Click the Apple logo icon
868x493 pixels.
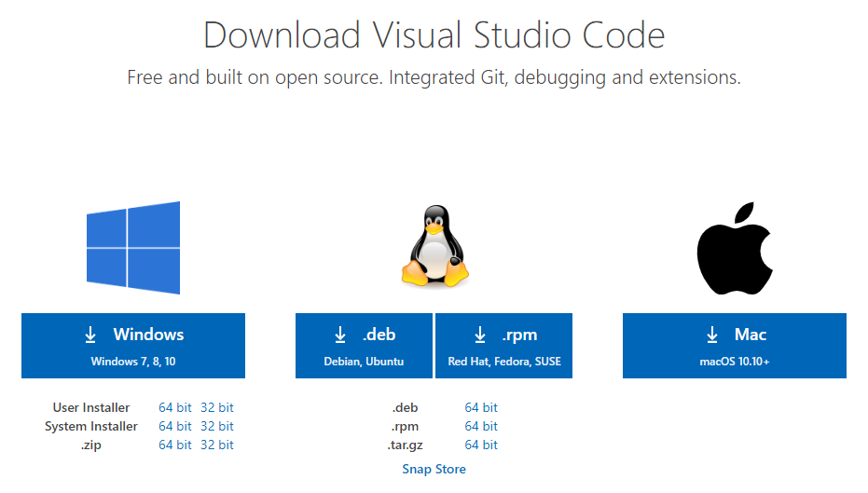(734, 248)
